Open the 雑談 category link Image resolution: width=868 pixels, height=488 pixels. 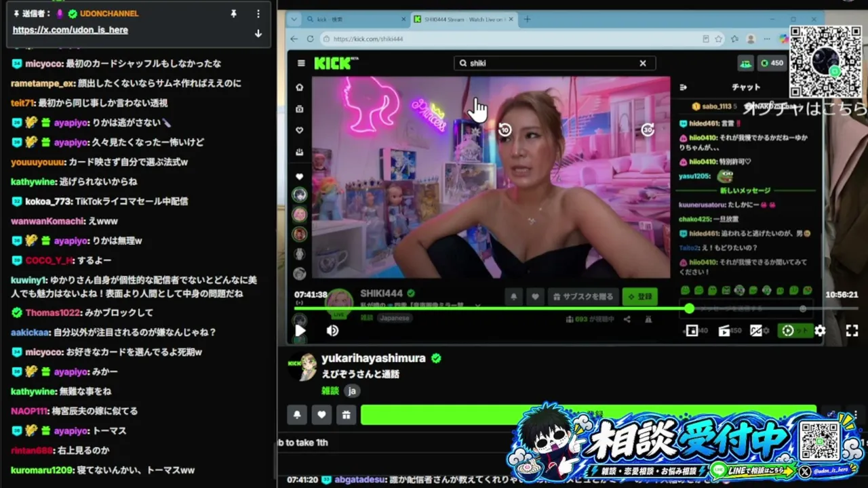[330, 390]
